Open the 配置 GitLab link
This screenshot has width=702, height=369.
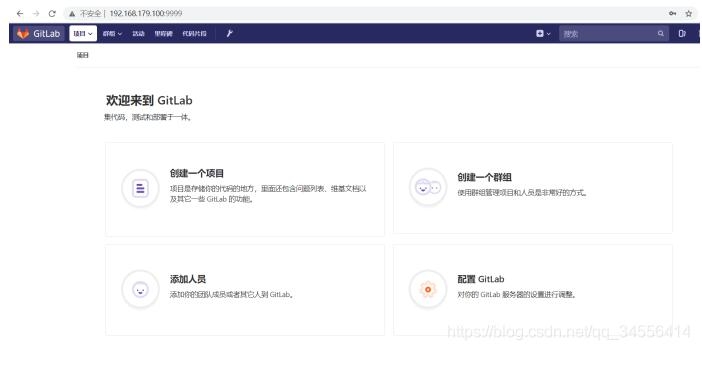point(481,279)
